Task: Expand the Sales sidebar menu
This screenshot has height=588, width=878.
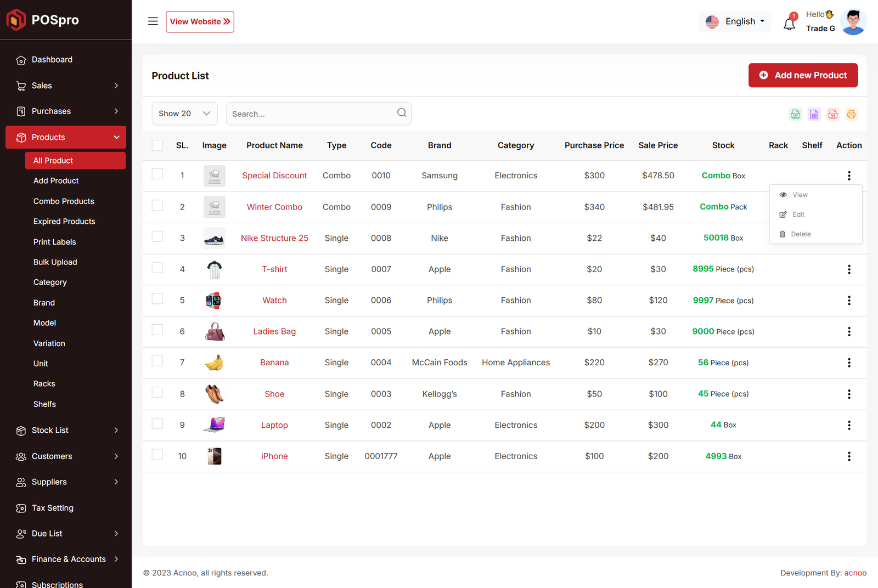Action: [66, 86]
